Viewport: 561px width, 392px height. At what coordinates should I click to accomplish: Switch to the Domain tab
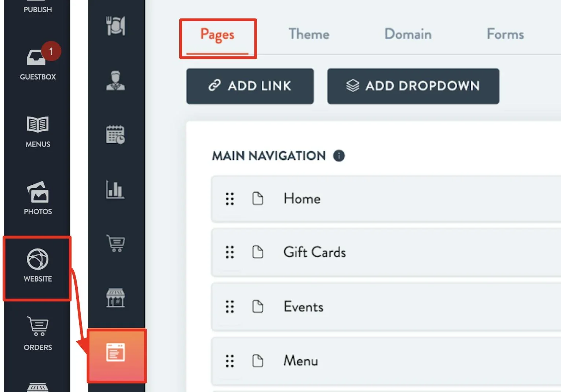[408, 34]
